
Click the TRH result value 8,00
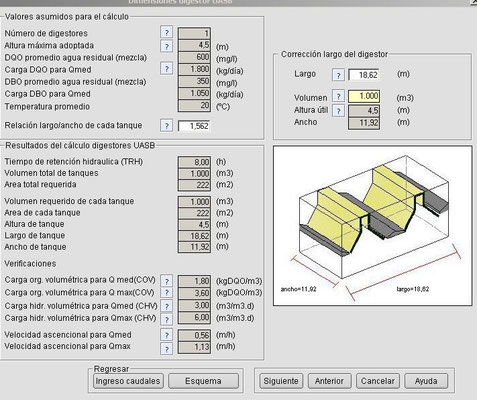tap(194, 162)
